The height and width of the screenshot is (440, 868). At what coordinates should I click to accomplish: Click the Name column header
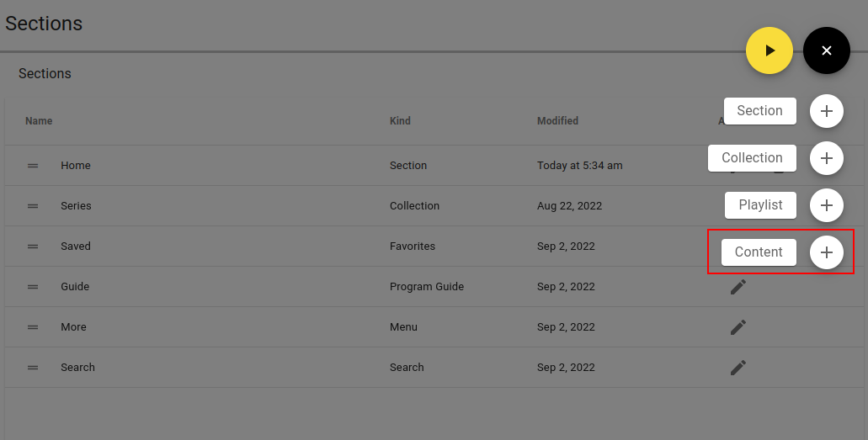point(39,120)
